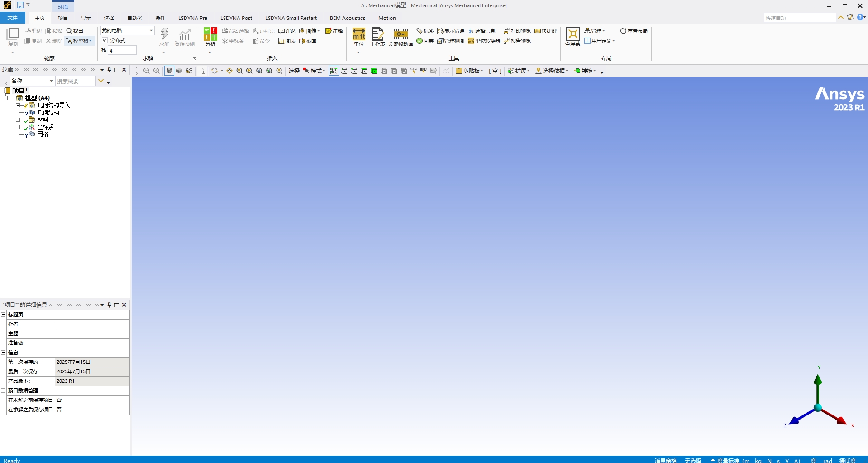Disable the 分布式 checkbox
Screen dimensions: 868x463
point(104,40)
